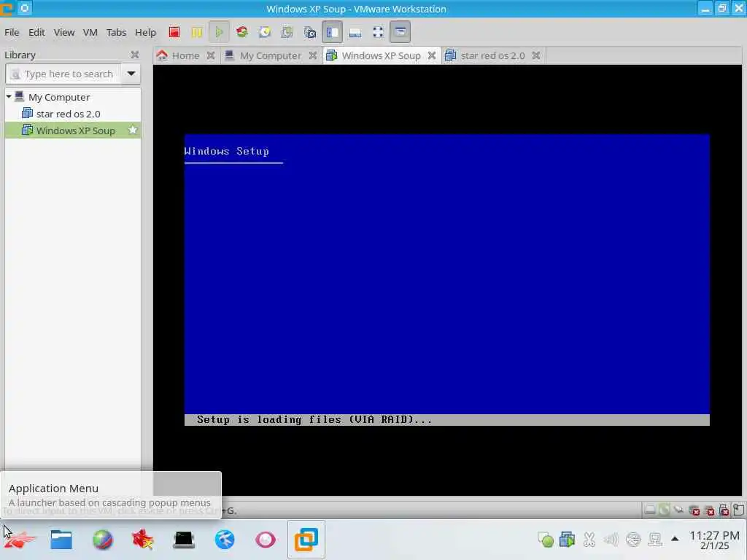This screenshot has height=560, width=747.
Task: Close the My Computer tab
Action: (312, 55)
